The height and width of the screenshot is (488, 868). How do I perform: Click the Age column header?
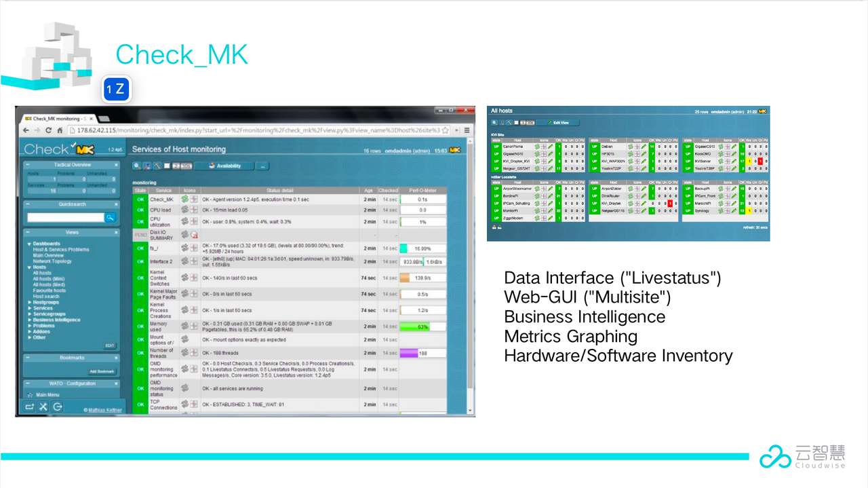click(x=368, y=191)
